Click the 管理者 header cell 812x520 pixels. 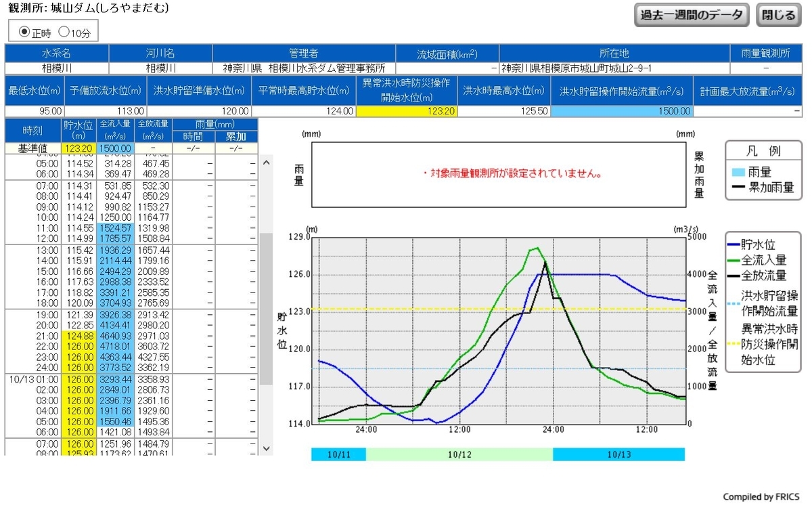click(304, 53)
